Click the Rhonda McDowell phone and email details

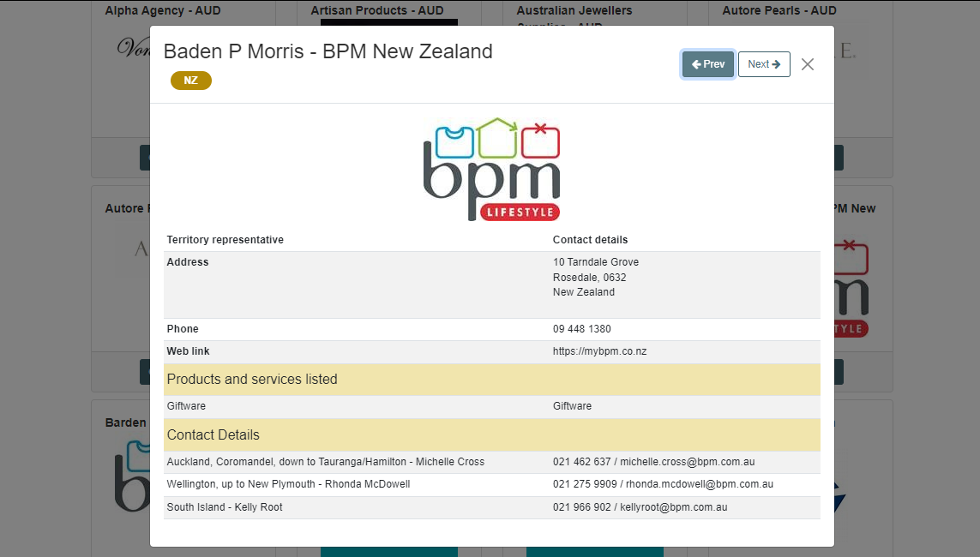point(663,484)
